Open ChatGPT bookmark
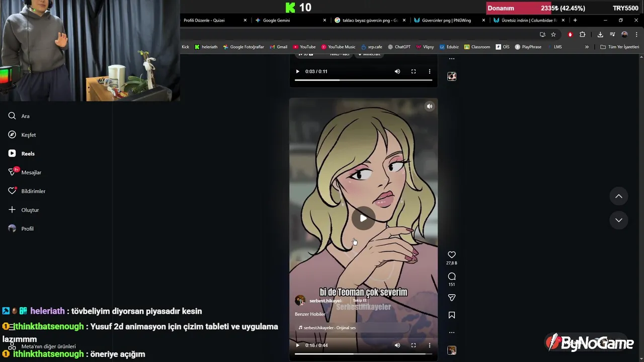644x362 pixels. (x=399, y=47)
